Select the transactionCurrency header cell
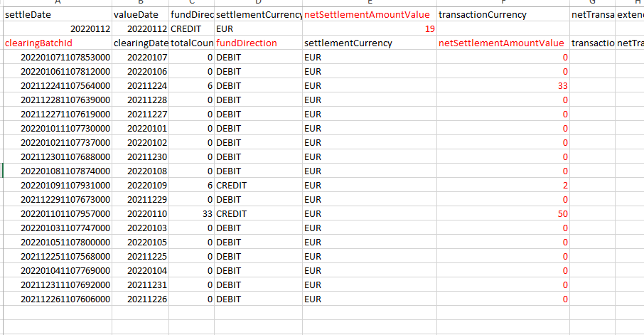The width and height of the screenshot is (644, 335). (x=502, y=15)
